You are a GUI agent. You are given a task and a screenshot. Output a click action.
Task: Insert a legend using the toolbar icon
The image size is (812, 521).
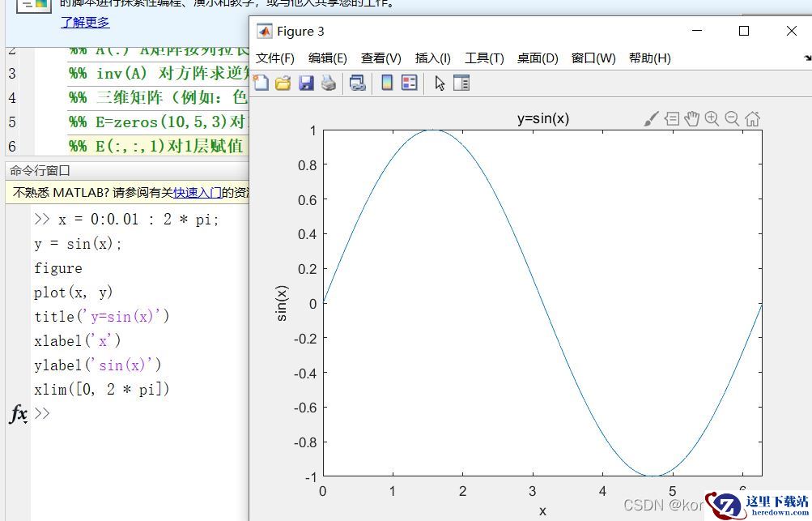click(409, 83)
